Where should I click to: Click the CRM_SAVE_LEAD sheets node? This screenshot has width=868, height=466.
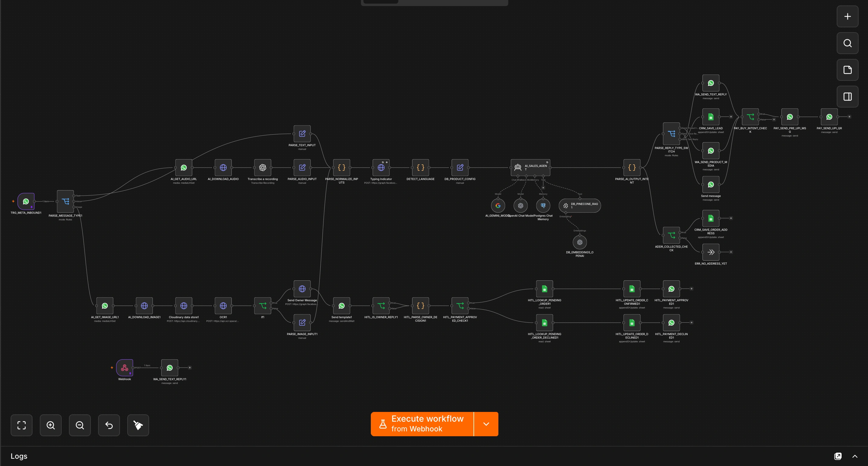click(711, 117)
